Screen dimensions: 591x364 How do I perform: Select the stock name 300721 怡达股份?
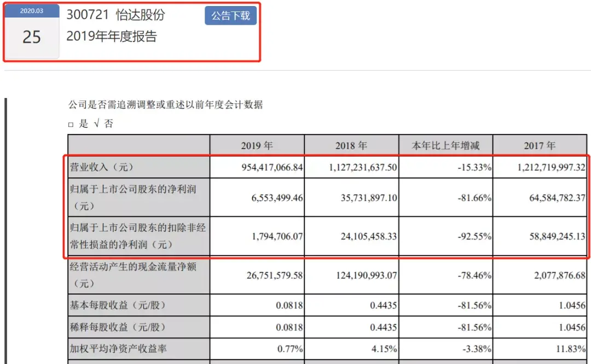tap(115, 15)
